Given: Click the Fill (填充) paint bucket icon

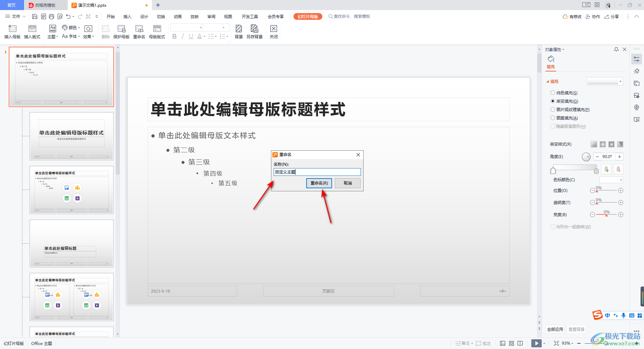Looking at the screenshot, I should (x=551, y=59).
